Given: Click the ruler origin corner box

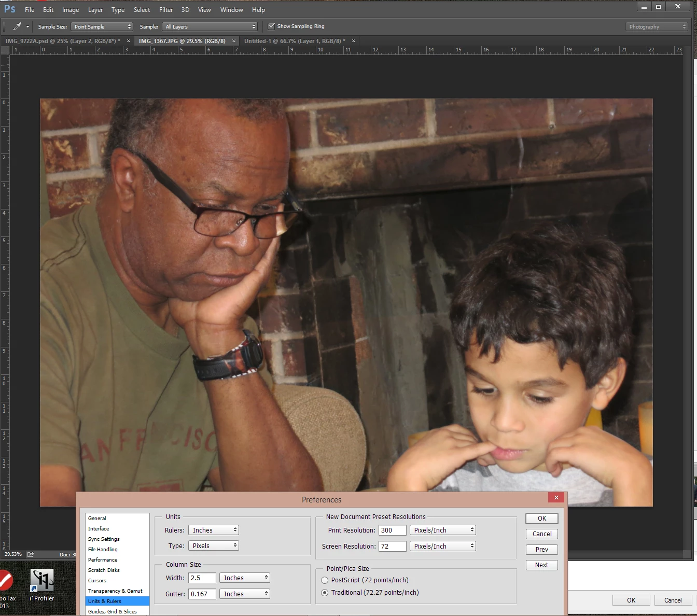Looking at the screenshot, I should coord(5,50).
